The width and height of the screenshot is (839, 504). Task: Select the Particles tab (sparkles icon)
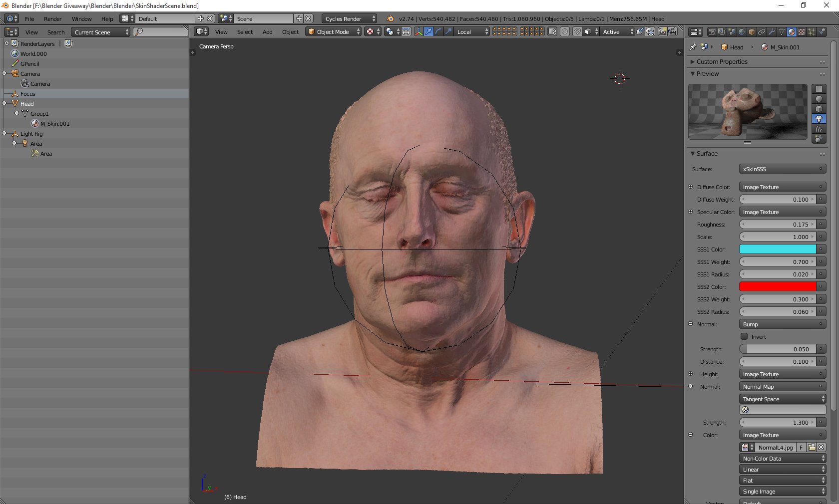(811, 32)
